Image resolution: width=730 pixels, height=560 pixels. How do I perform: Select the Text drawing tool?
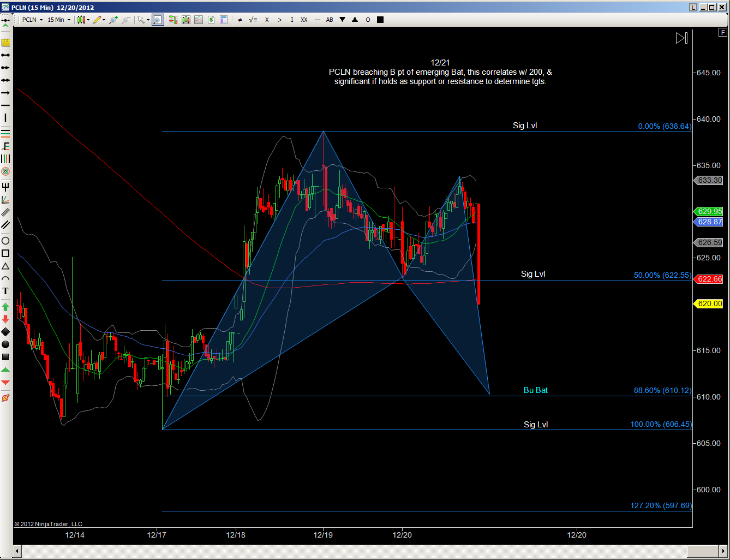coord(5,291)
